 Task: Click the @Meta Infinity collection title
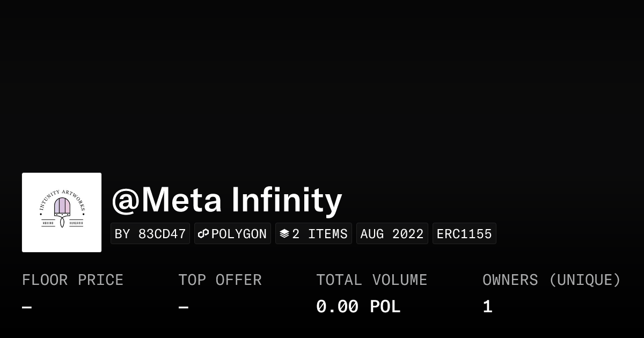tap(226, 200)
